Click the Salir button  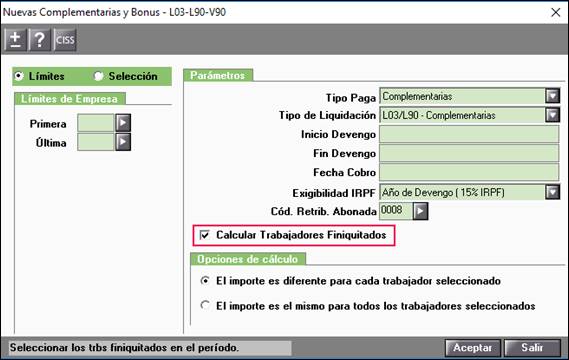[x=532, y=348]
